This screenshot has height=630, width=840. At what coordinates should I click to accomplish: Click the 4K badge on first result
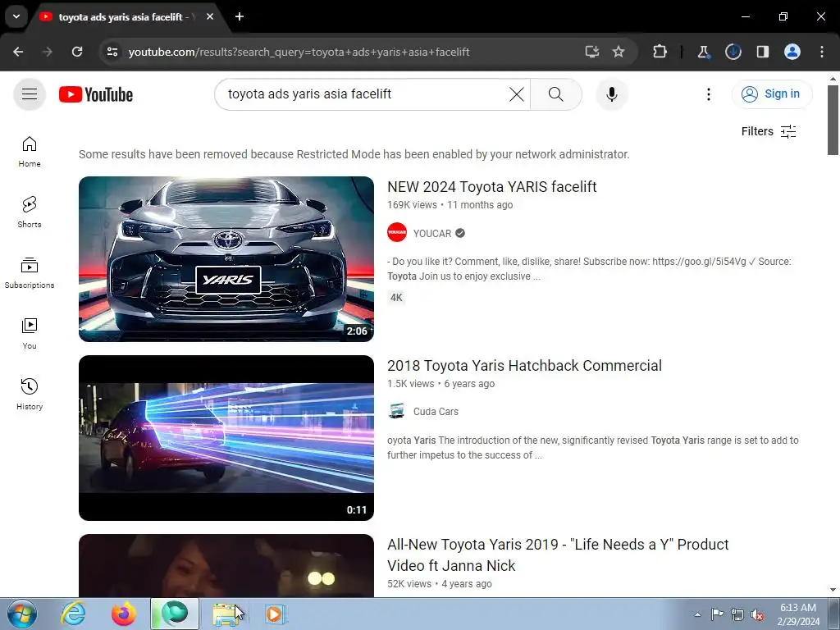[x=396, y=298]
